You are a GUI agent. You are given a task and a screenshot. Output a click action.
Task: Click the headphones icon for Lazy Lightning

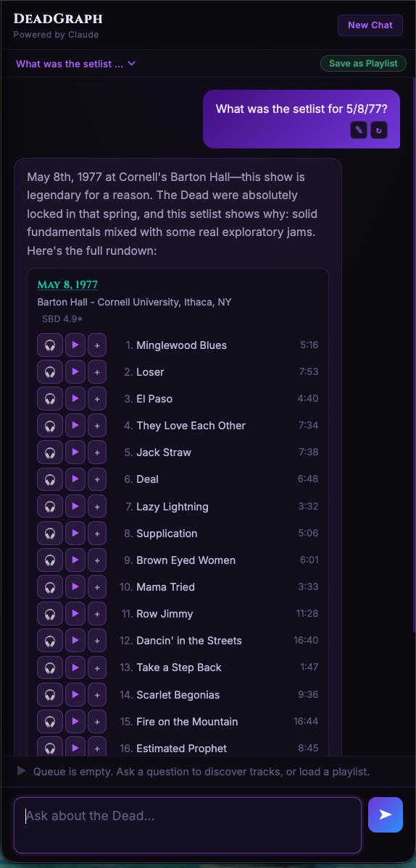50,507
